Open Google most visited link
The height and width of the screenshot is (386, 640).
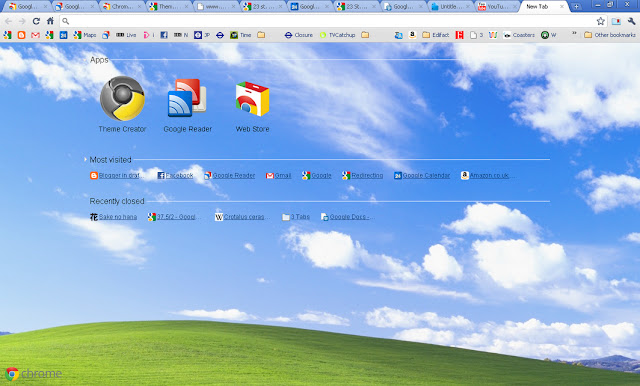tap(317, 175)
